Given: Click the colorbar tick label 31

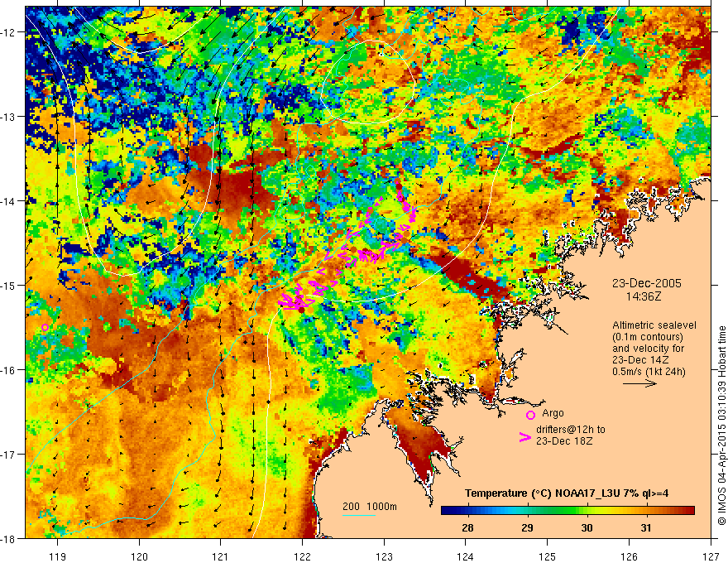Looking at the screenshot, I should tap(646, 527).
